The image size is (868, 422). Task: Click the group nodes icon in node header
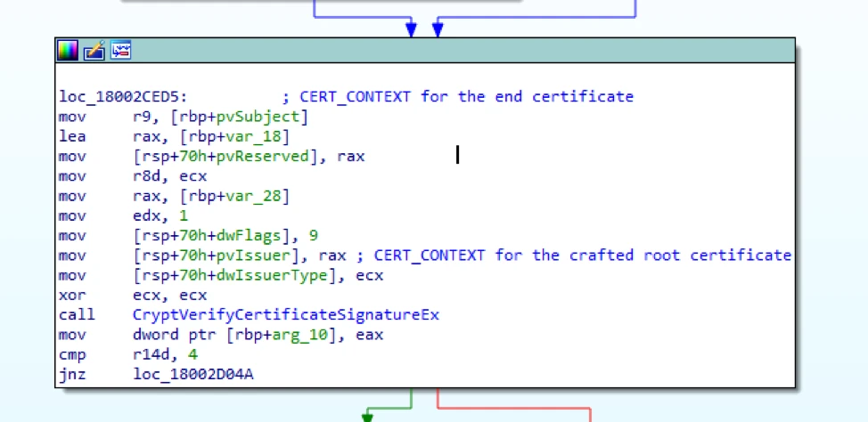coord(120,51)
